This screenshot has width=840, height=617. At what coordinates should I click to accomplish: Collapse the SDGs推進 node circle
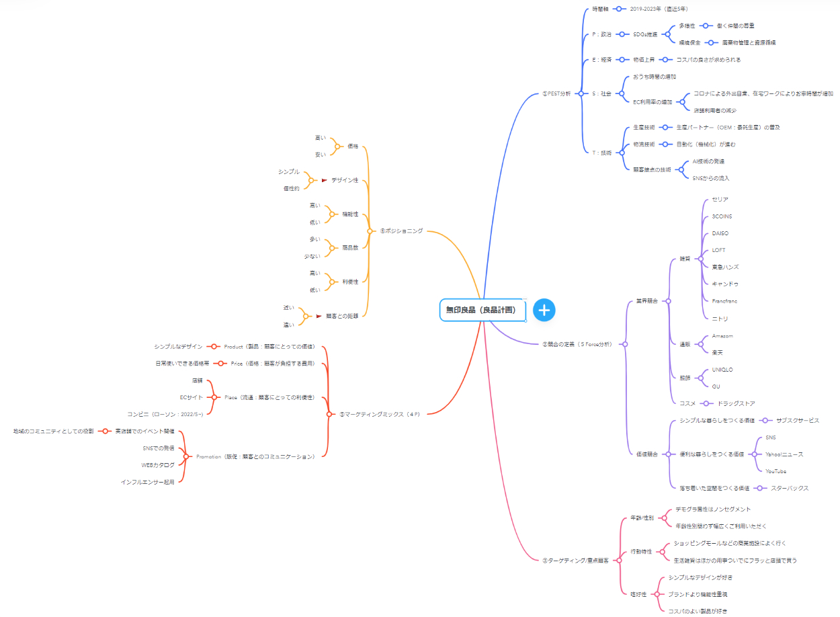click(667, 34)
